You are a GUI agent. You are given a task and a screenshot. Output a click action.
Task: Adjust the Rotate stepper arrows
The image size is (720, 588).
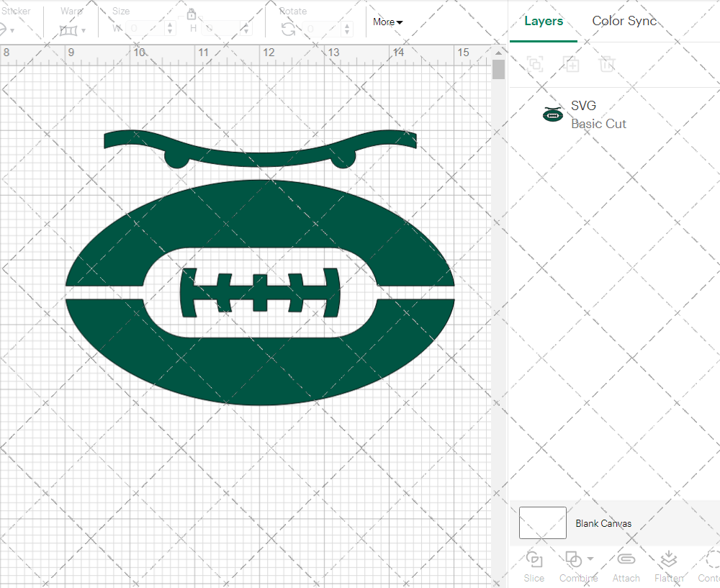click(347, 29)
